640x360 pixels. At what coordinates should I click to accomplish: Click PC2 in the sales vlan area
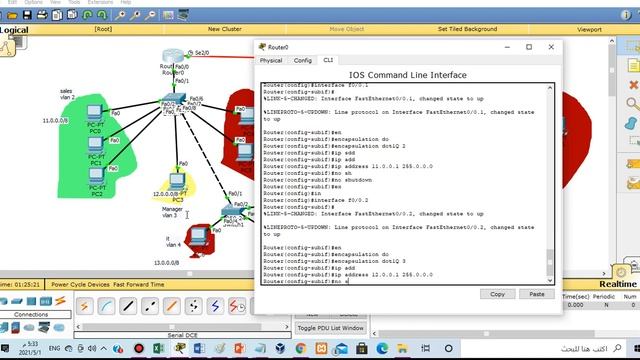pos(96,177)
